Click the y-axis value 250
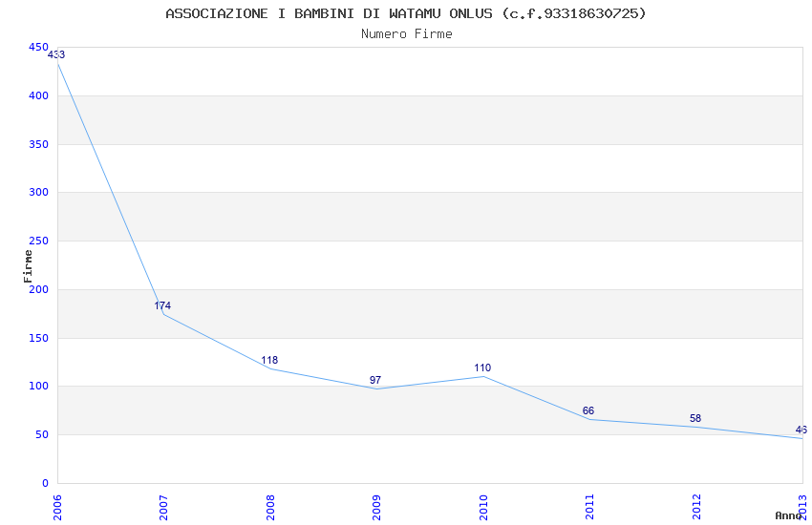The image size is (812, 525). [38, 241]
